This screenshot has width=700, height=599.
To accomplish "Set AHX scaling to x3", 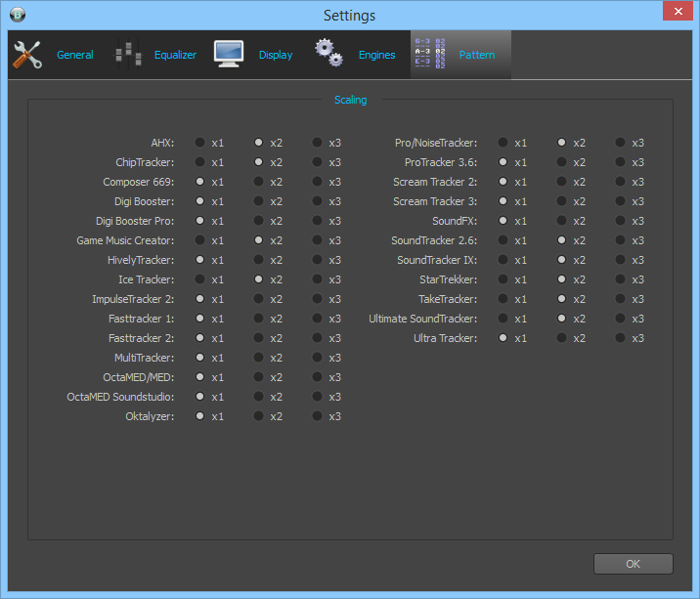I will 317,143.
